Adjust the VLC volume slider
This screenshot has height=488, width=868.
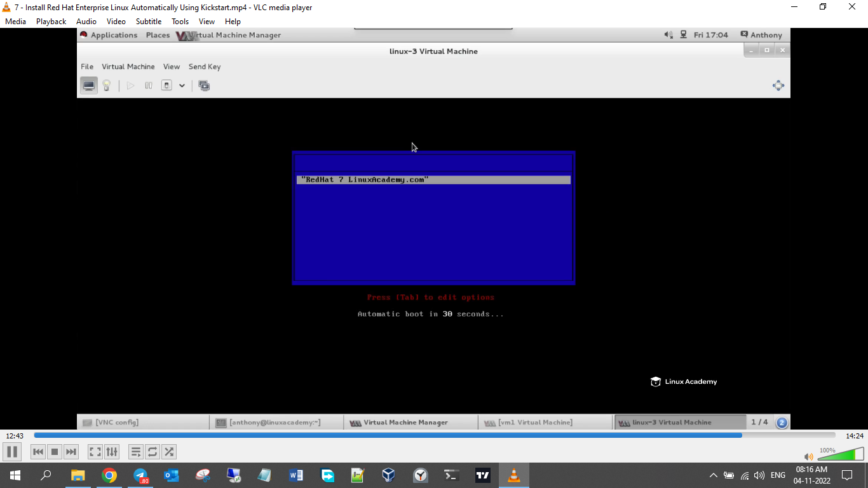[840, 454]
